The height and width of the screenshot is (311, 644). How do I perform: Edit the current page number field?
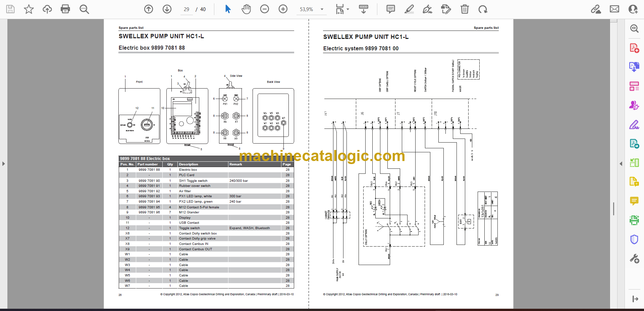(186, 9)
